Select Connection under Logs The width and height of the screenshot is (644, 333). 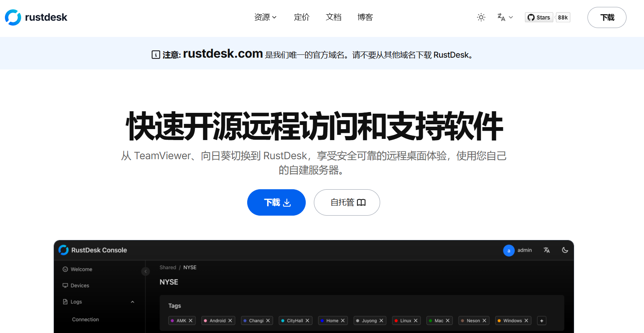(85, 320)
